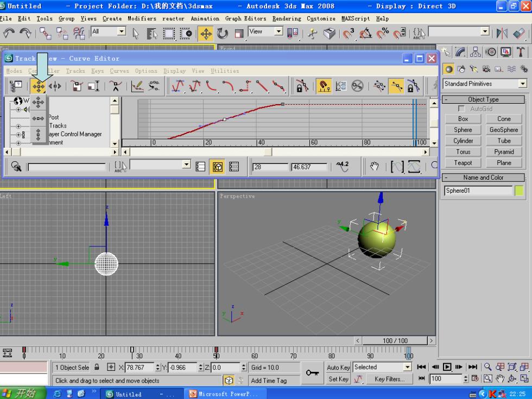Toggle Set Key animation mode
This screenshot has width=532, height=399.
[x=338, y=379]
